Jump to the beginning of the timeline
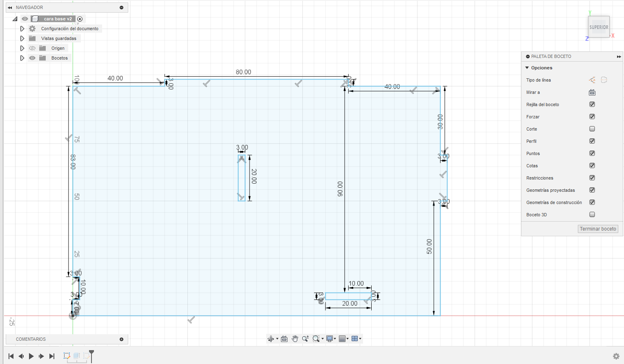Image resolution: width=624 pixels, height=364 pixels. 11,356
